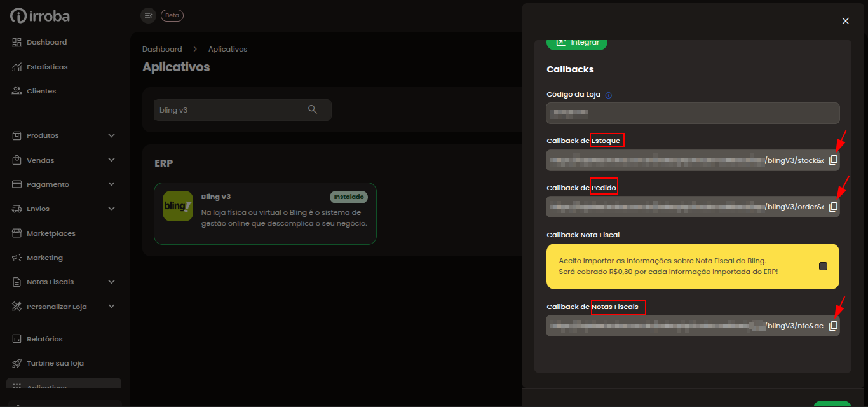Click the Bling logo thumbnail
868x407 pixels.
[x=178, y=206]
